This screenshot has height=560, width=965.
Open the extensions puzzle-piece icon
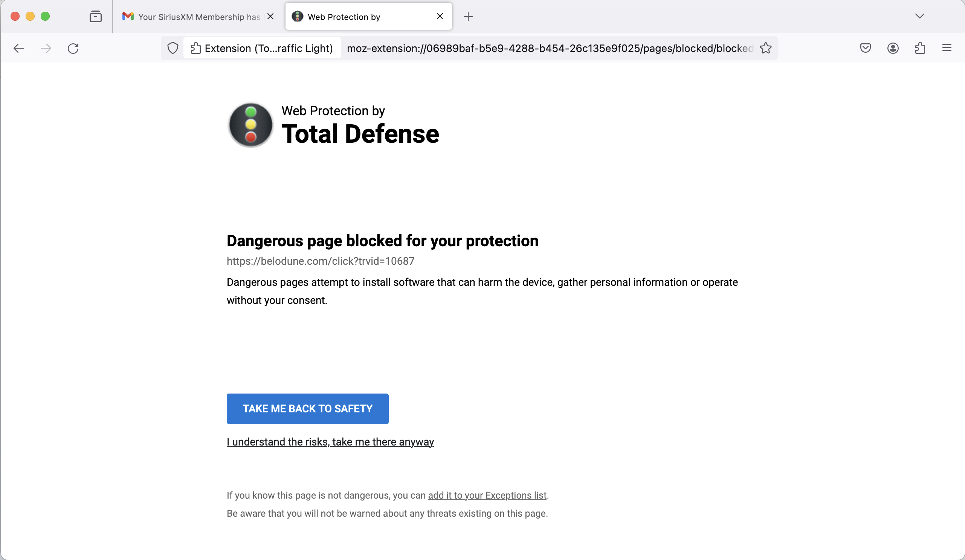point(920,48)
